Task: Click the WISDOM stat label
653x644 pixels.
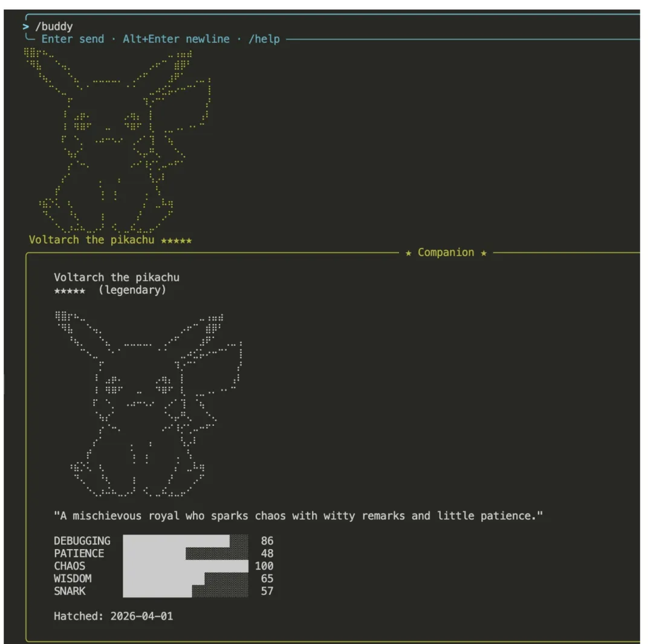Action: (73, 578)
